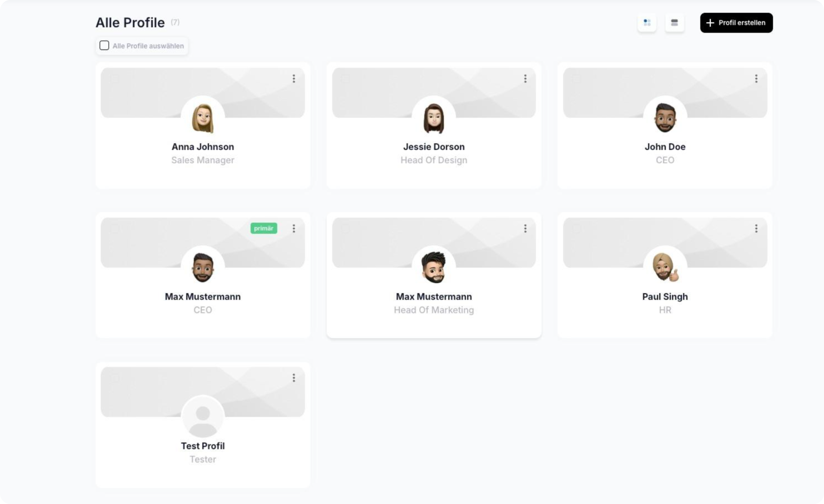Screen dimensions: 824x504
Task: Tick the faint checkbox on Test Profil's card
Action: pyautogui.click(x=115, y=378)
